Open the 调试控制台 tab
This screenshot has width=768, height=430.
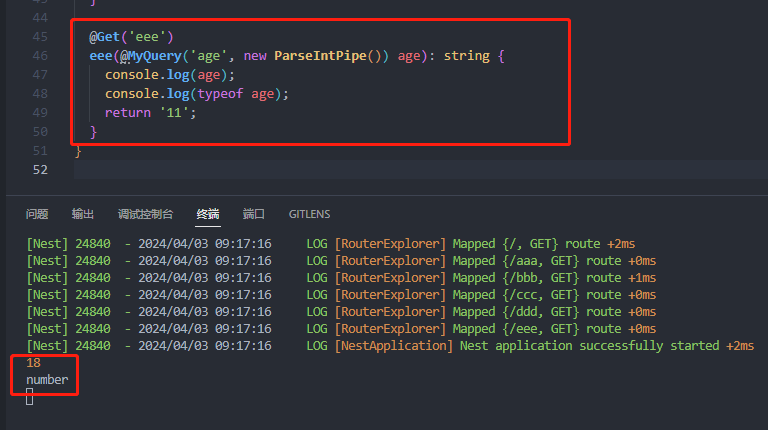(145, 215)
